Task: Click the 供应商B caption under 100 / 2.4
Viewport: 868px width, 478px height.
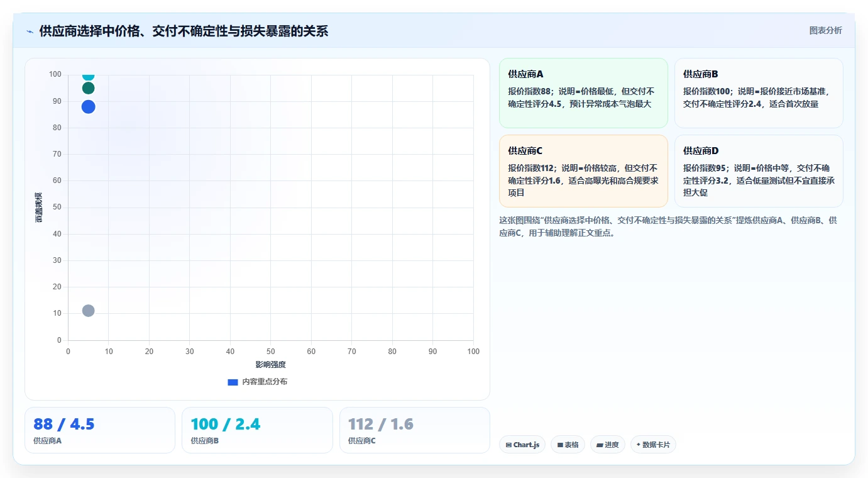Action: tap(205, 441)
